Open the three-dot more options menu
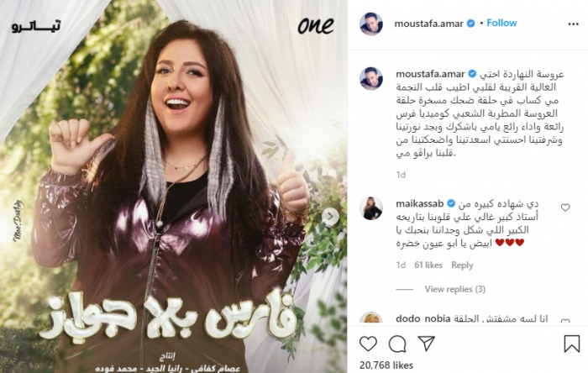The width and height of the screenshot is (588, 373). pyautogui.click(x=573, y=24)
